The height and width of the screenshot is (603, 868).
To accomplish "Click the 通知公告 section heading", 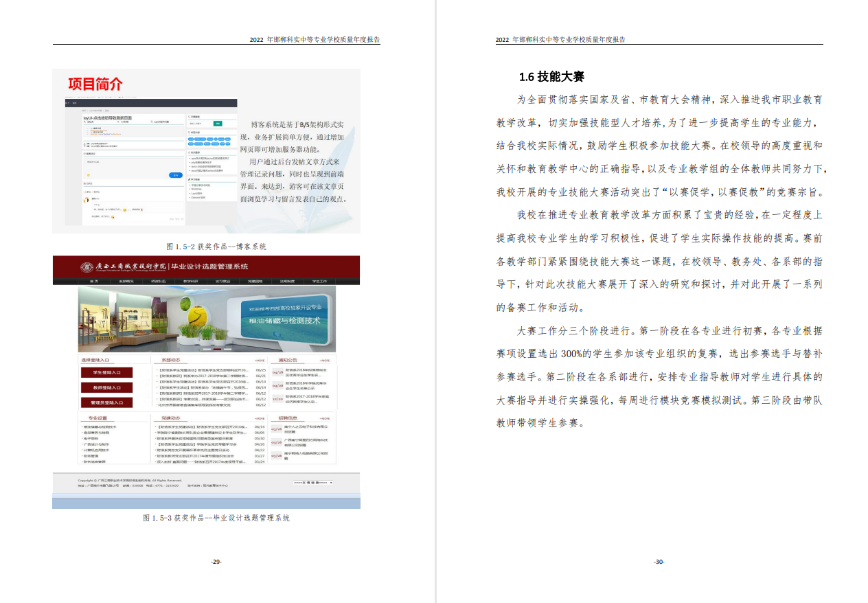I will [288, 360].
